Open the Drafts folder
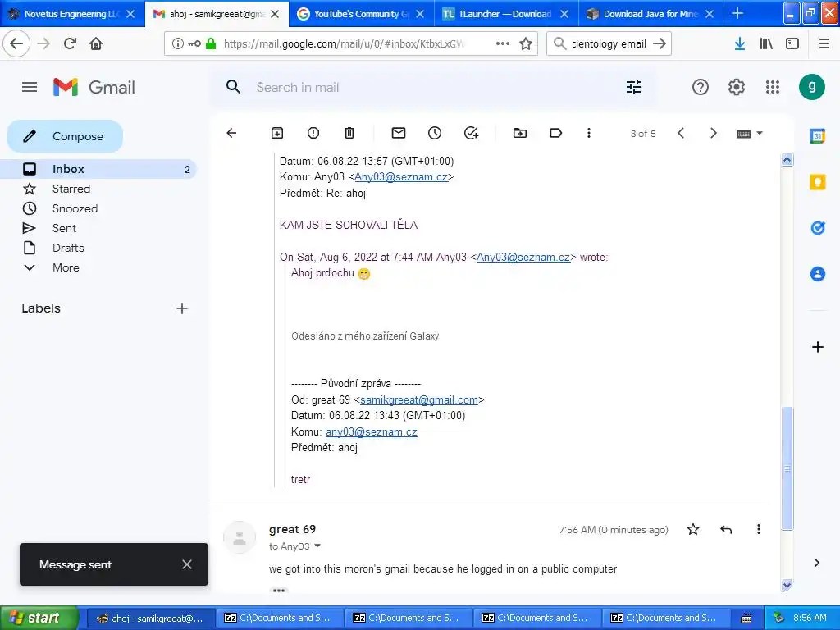 (68, 248)
